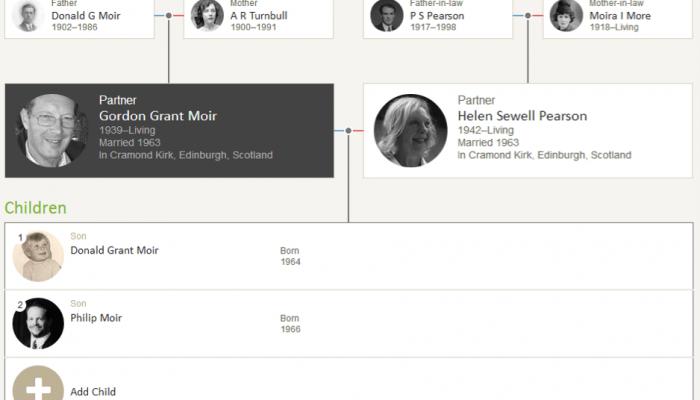Screen dimensions: 700x400
Task: Click the Pearson–More couple connector dot
Action: 528,16
